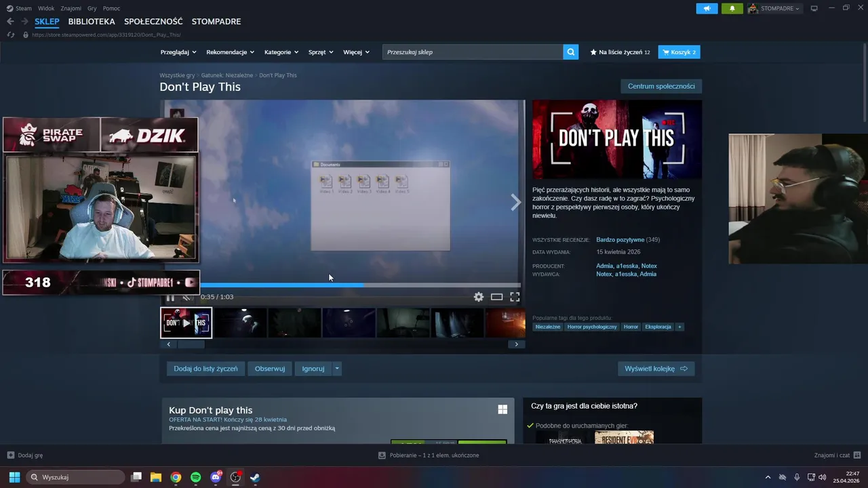
Task: Open Na liście życzeń wishlist
Action: [x=620, y=52]
